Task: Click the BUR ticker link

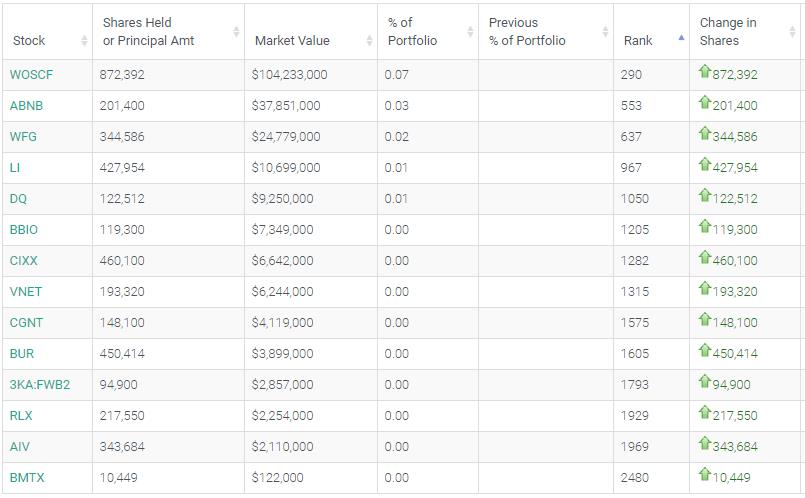Action: point(22,354)
